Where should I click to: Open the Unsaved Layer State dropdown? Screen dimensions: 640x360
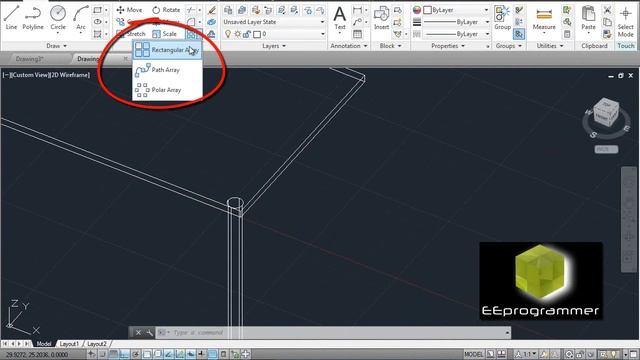click(x=273, y=22)
